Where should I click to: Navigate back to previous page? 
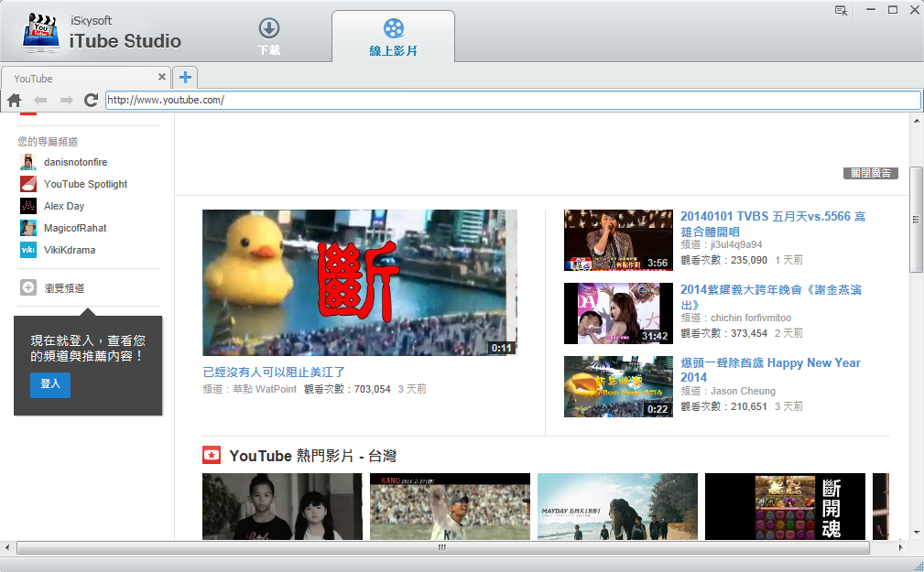(40, 100)
